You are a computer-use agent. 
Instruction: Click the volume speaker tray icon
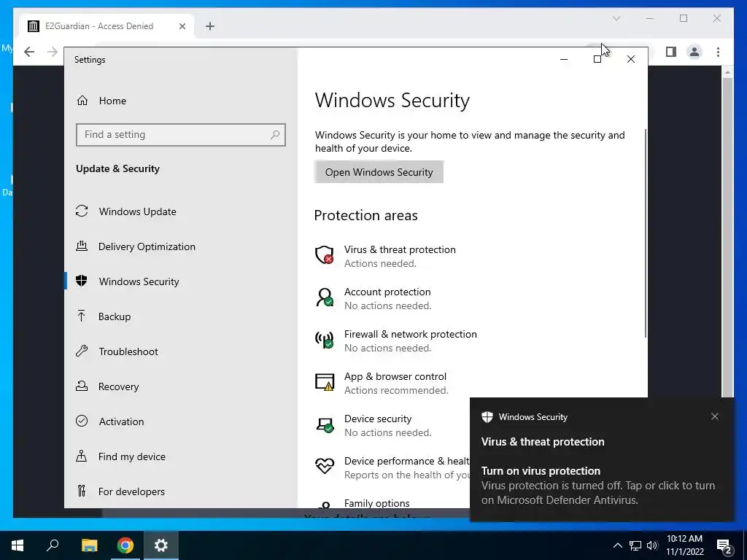point(652,545)
